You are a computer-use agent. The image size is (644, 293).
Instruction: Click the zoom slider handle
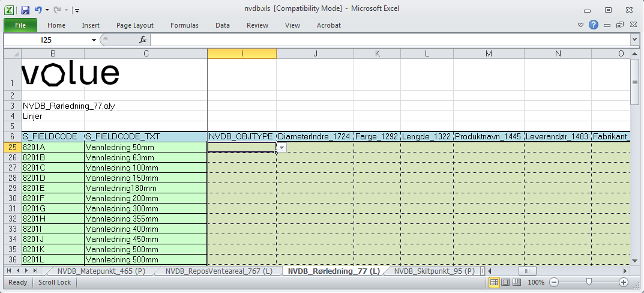coord(589,282)
